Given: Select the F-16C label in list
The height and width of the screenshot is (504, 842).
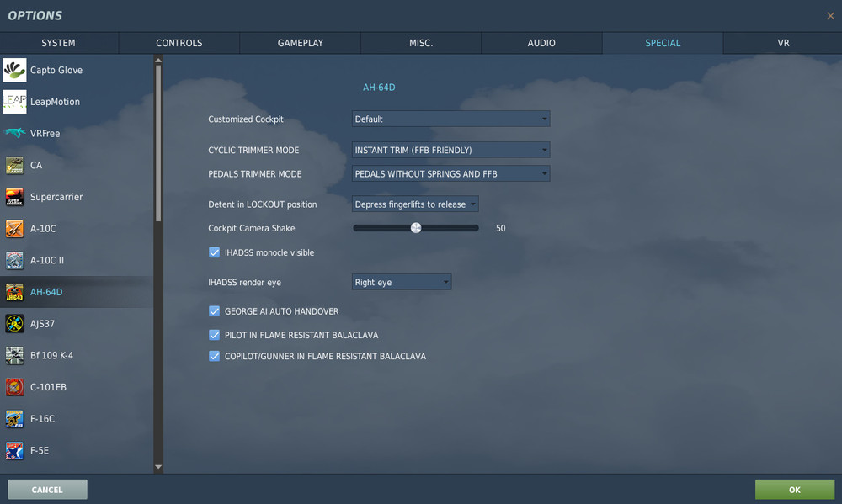Looking at the screenshot, I should [x=42, y=419].
